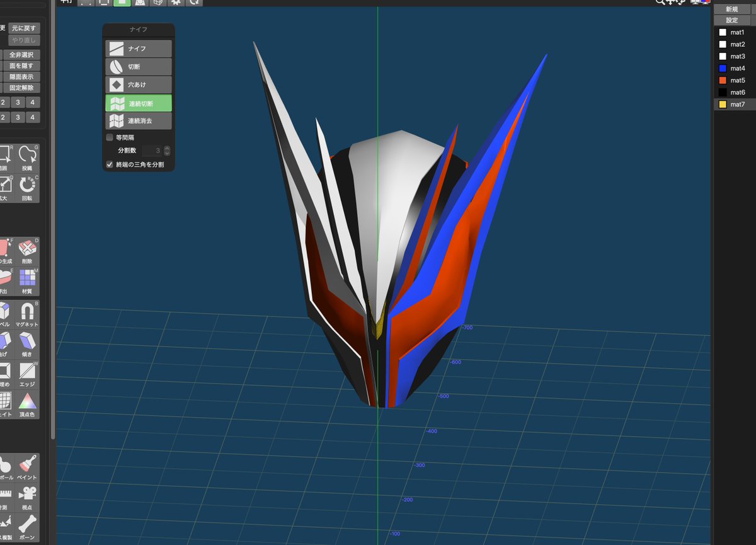Select the 傾き skew tool
756x545 pixels.
tap(27, 345)
